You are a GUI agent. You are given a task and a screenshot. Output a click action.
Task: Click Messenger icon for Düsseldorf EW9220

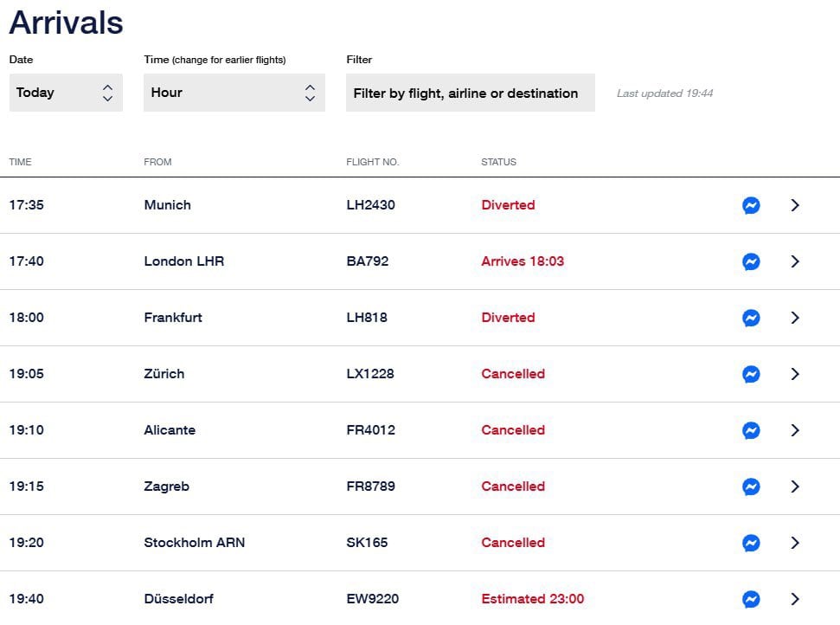(751, 599)
